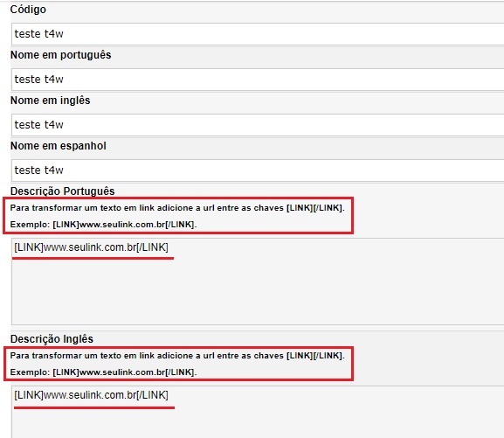
Task: Click the Nome em espanhol label
Action: (59, 146)
